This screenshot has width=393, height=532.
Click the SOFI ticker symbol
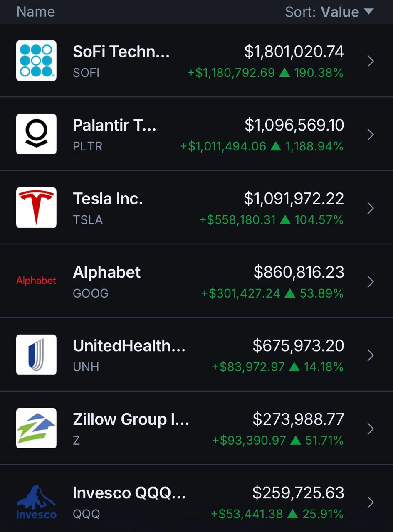pyautogui.click(x=86, y=73)
